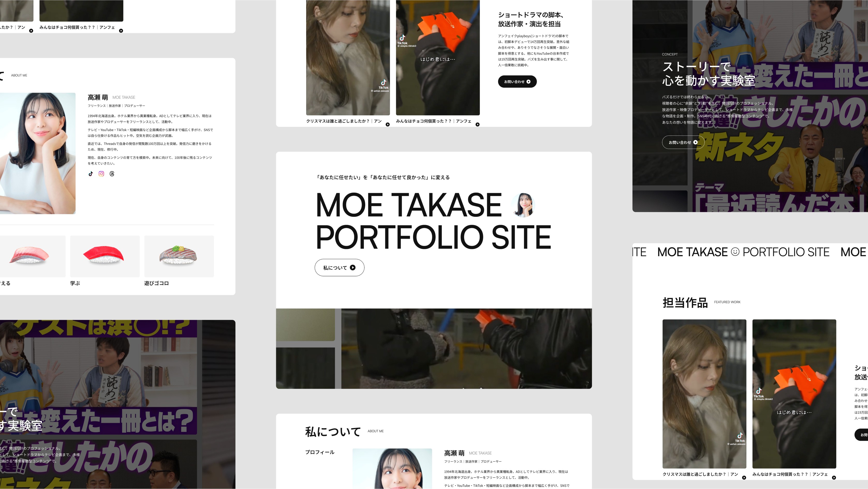Click the プロフィール label
Screen dimensions: 868x489
pos(320,452)
